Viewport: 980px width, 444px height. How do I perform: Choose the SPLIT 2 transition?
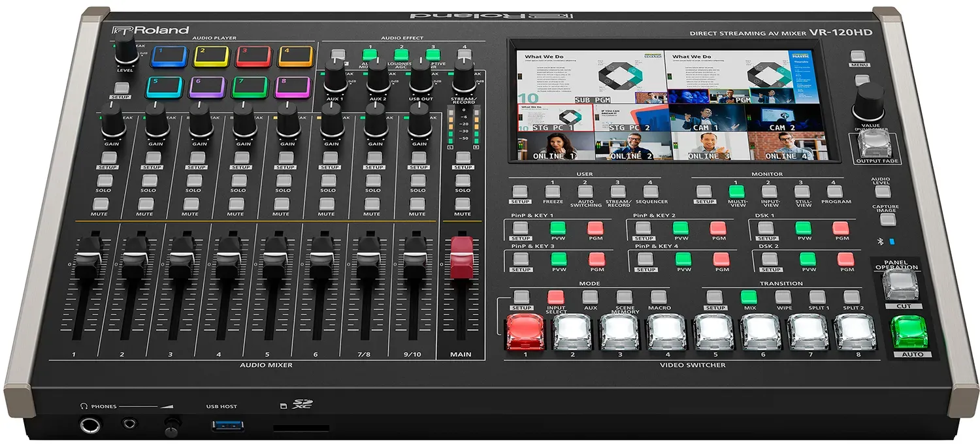click(852, 297)
